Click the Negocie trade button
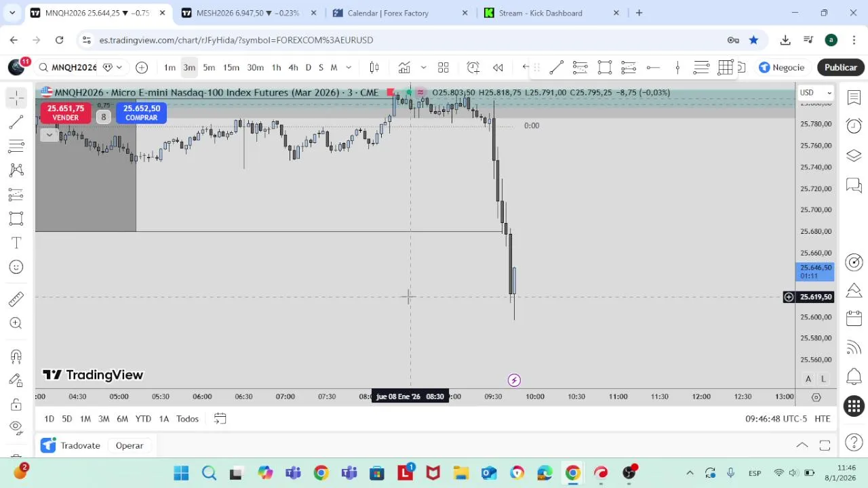This screenshot has height=488, width=868. pos(781,67)
